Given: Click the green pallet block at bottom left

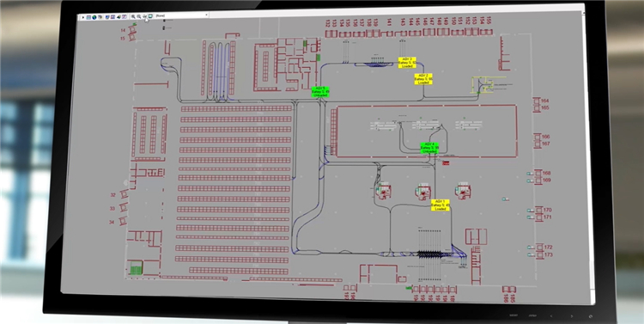Looking at the screenshot, I should pos(135,269).
